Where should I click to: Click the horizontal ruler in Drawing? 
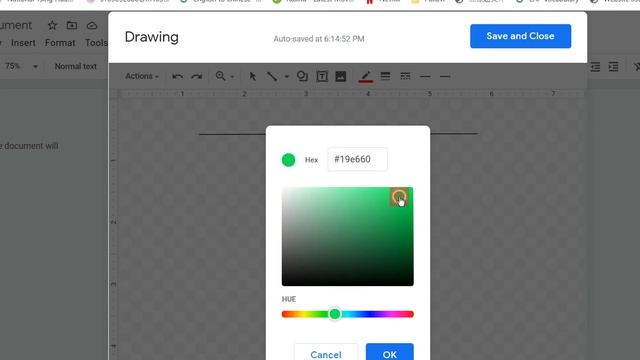pyautogui.click(x=351, y=94)
